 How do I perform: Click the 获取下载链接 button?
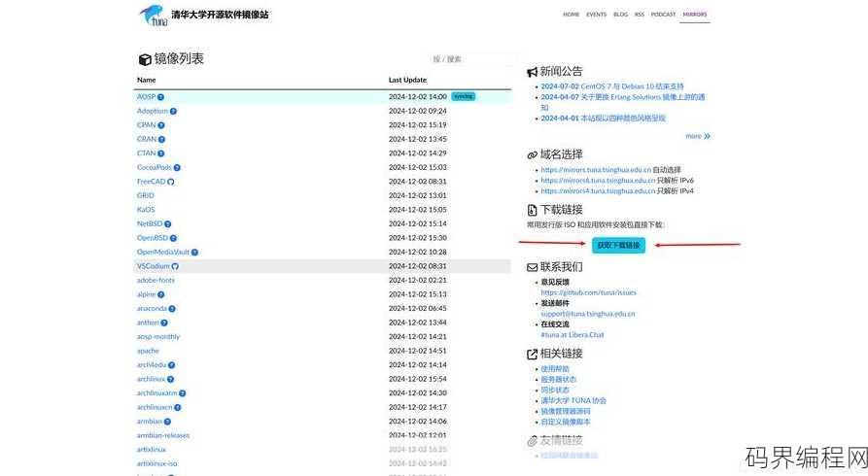618,245
